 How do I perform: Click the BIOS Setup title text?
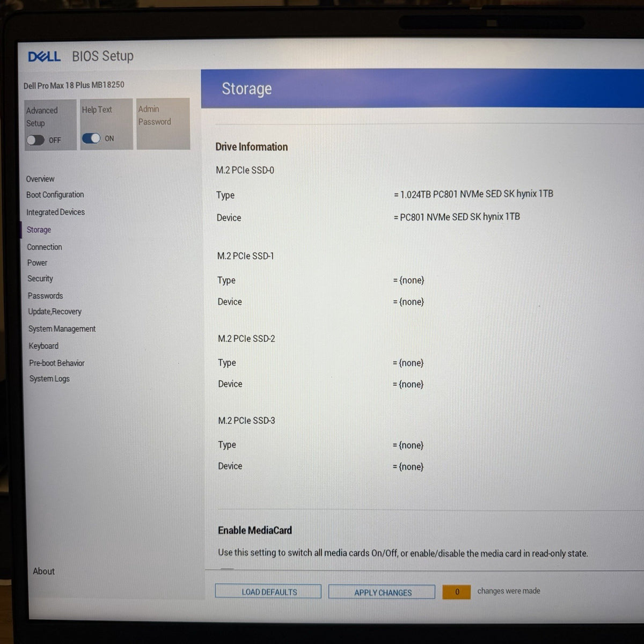click(103, 56)
